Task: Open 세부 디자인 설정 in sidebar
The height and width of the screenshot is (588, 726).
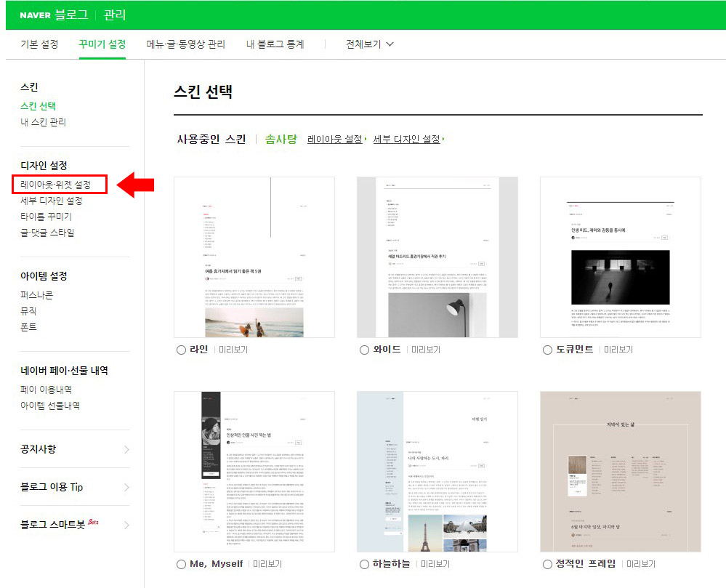Action: click(x=52, y=201)
